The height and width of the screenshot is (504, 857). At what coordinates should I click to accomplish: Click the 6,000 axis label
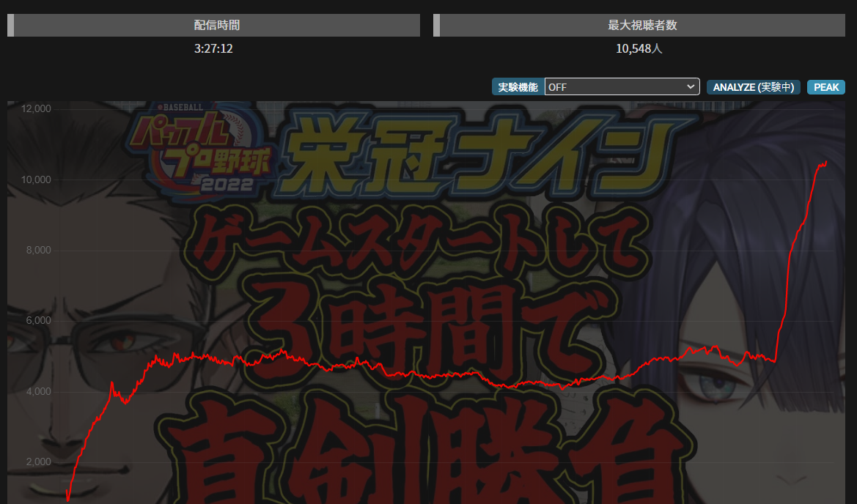click(x=38, y=321)
